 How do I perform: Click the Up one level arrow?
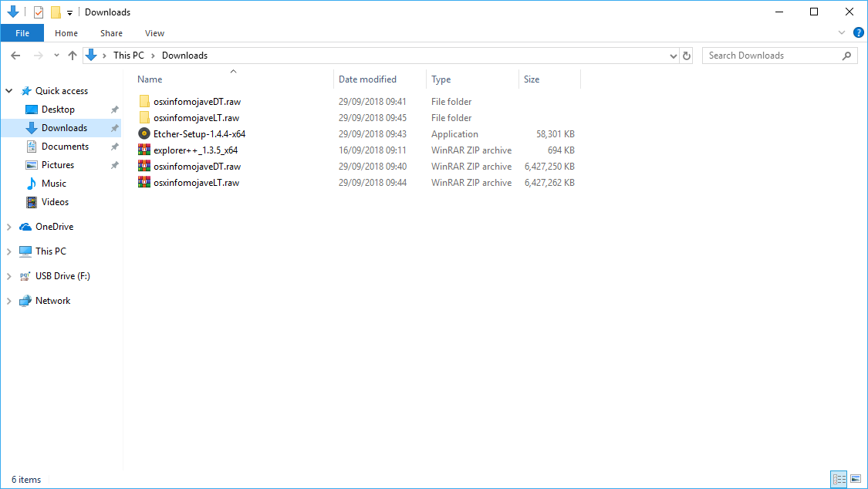[x=73, y=56]
